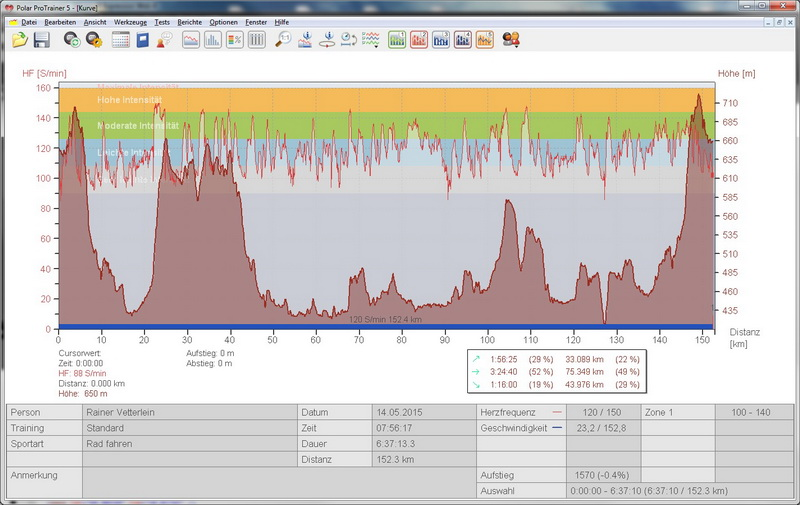The width and height of the screenshot is (800, 505).
Task: Select the curve graph view icon
Action: click(190, 40)
